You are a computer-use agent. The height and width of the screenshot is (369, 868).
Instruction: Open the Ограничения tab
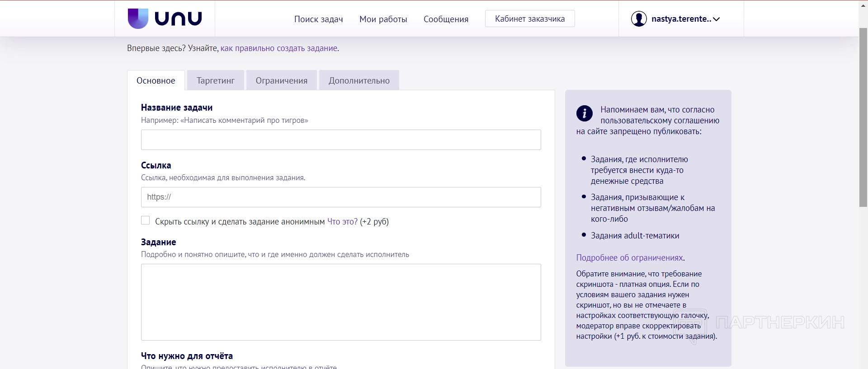[281, 80]
